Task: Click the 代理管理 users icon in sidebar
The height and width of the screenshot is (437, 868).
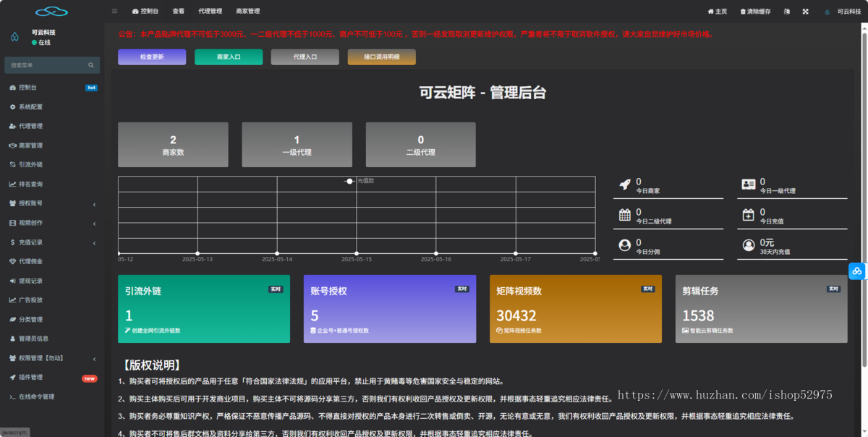Action: point(12,126)
